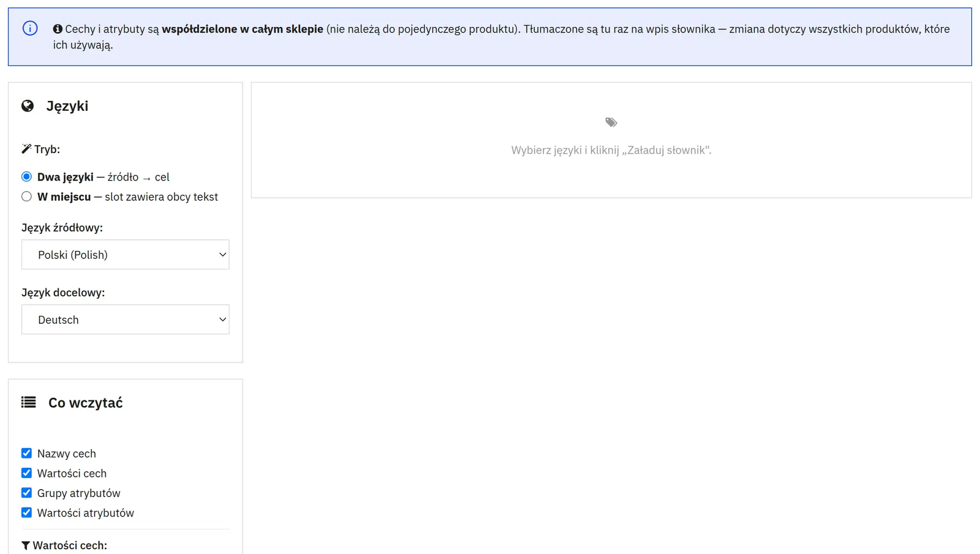
Task: Click the placeholder text Wybierz języki i kliknij
Action: pyautogui.click(x=611, y=150)
